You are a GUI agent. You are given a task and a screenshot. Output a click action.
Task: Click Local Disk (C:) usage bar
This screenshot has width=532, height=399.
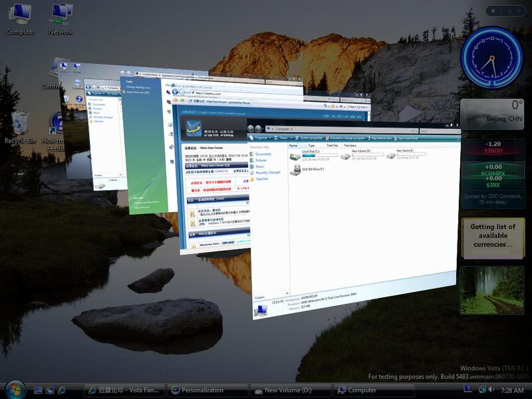320,155
